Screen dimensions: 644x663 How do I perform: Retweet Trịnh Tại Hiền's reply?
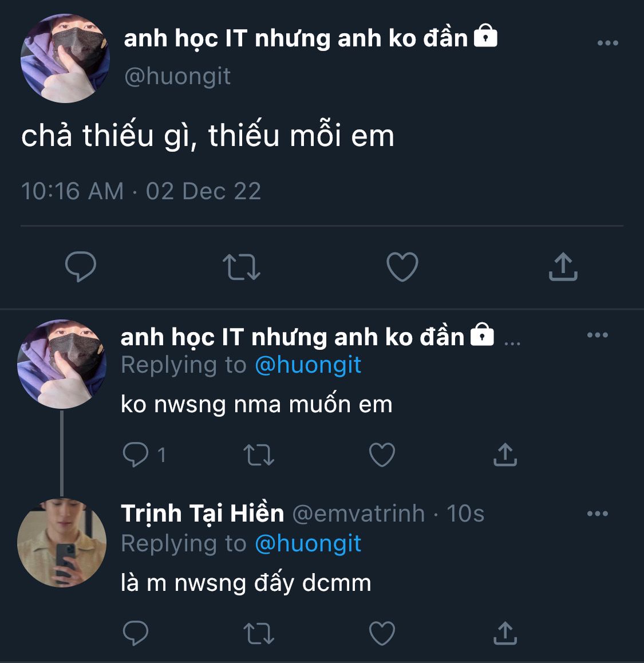[x=259, y=633]
